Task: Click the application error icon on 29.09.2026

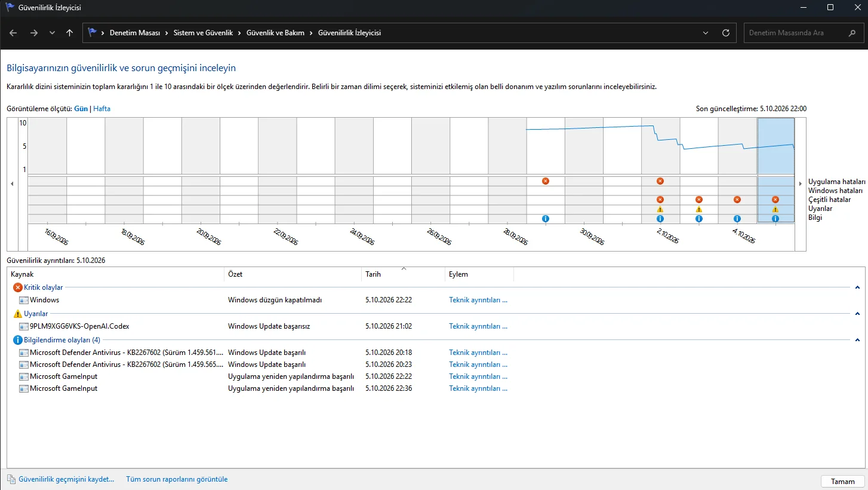Action: [546, 180]
